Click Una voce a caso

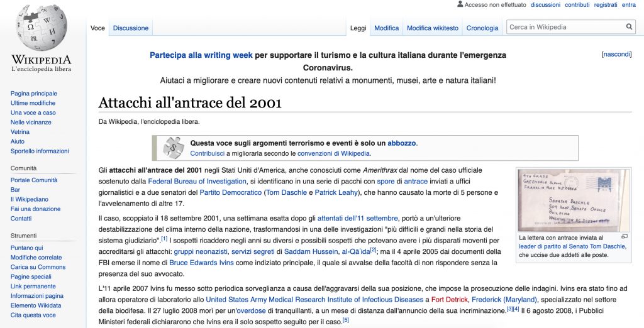click(33, 112)
